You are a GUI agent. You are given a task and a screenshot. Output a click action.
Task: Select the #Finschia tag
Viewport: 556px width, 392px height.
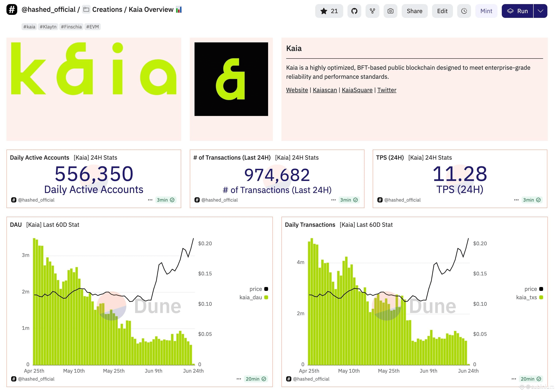click(x=71, y=27)
